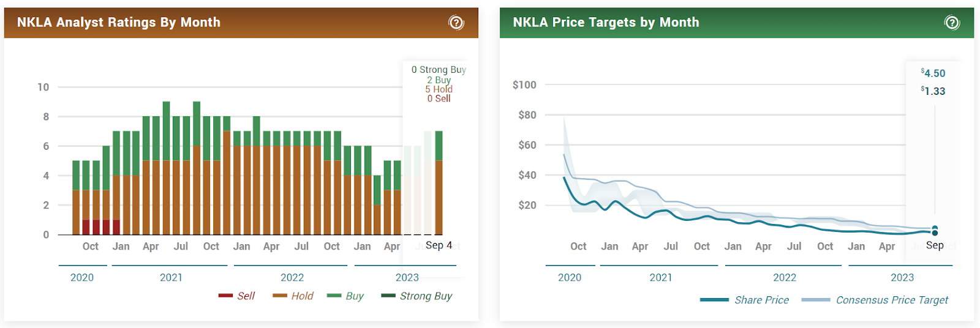The height and width of the screenshot is (328, 980).
Task: Click the Sep 4 axis label
Action: pyautogui.click(x=439, y=245)
